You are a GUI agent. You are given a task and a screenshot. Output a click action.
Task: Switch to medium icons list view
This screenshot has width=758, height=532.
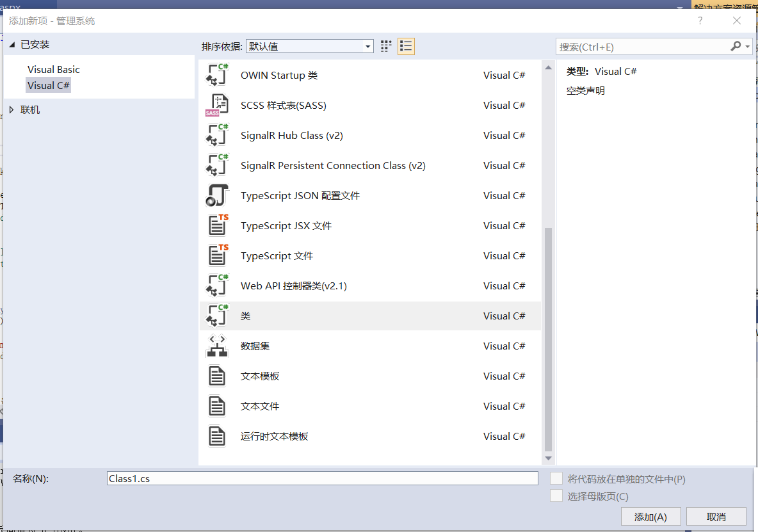406,46
